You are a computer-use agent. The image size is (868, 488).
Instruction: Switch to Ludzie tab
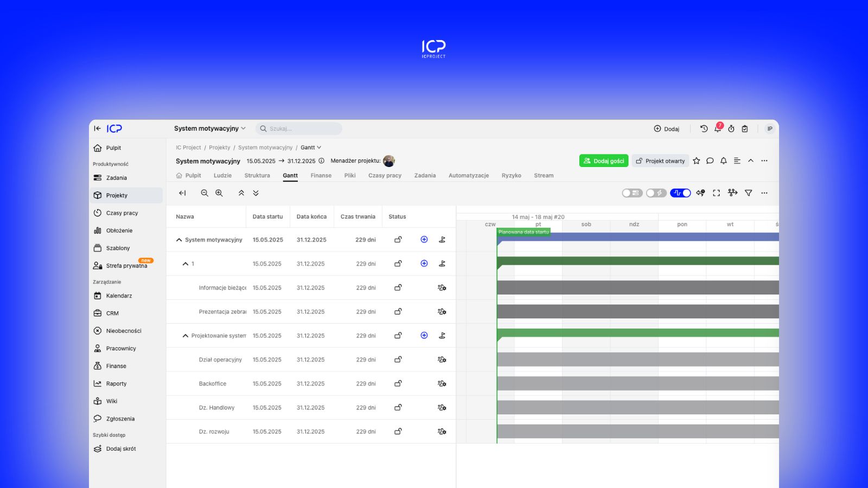click(x=222, y=176)
